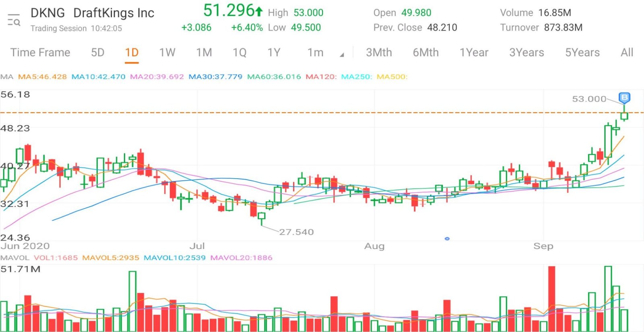Click the current price 51.296
Screen dimensions: 644x332
point(229,11)
